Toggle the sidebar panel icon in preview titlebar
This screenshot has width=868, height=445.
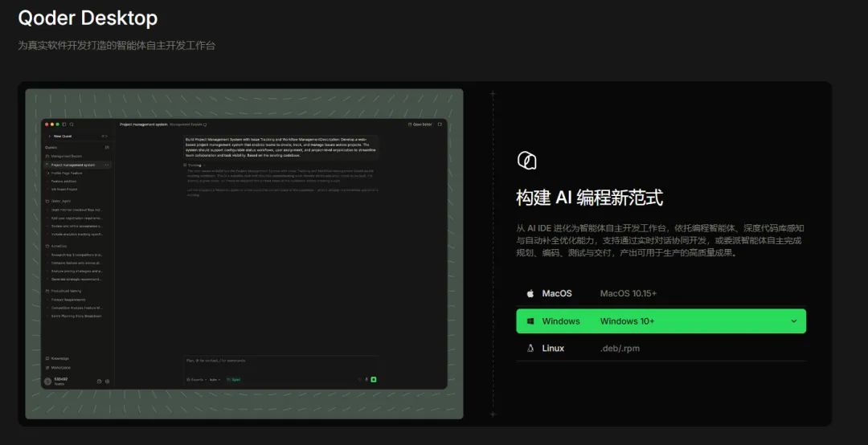tap(64, 125)
